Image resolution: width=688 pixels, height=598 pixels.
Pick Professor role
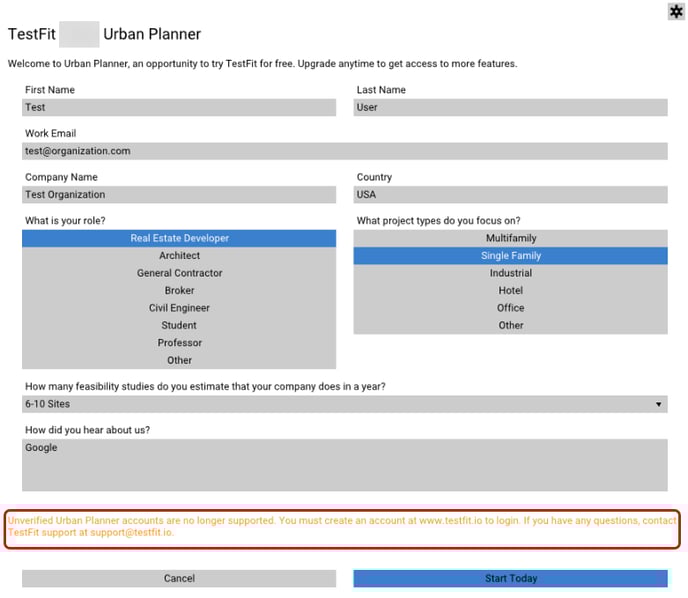point(179,343)
